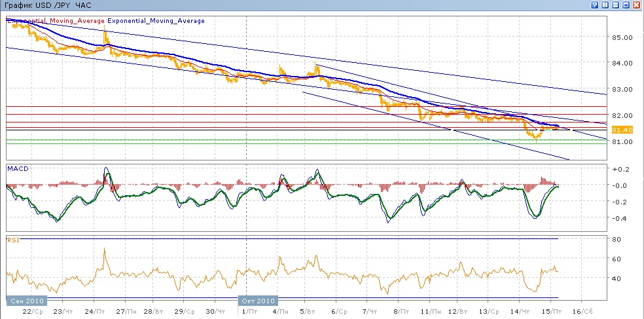This screenshot has height=319, width=644.
Task: Click the maximize chart window icon
Action: (x=626, y=5)
